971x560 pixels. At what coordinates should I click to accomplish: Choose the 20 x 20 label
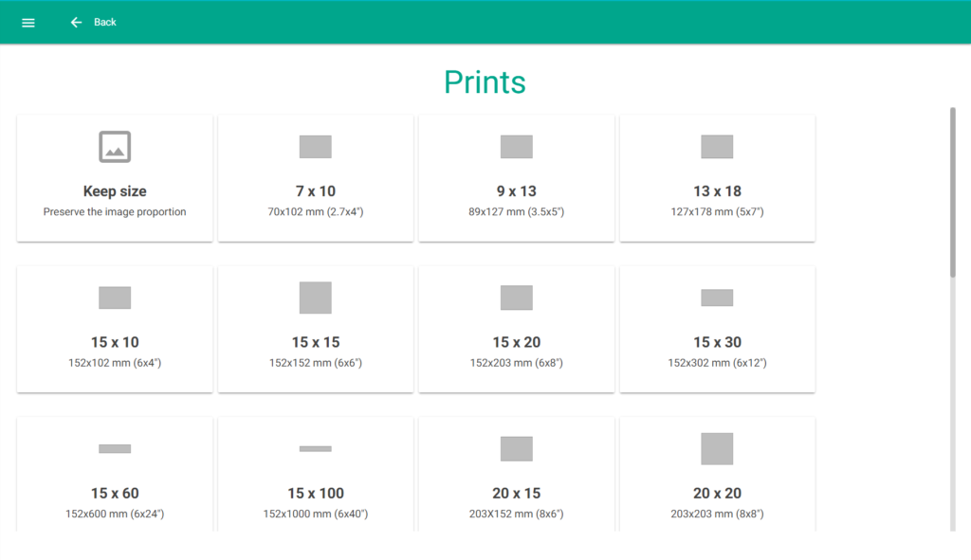click(717, 493)
